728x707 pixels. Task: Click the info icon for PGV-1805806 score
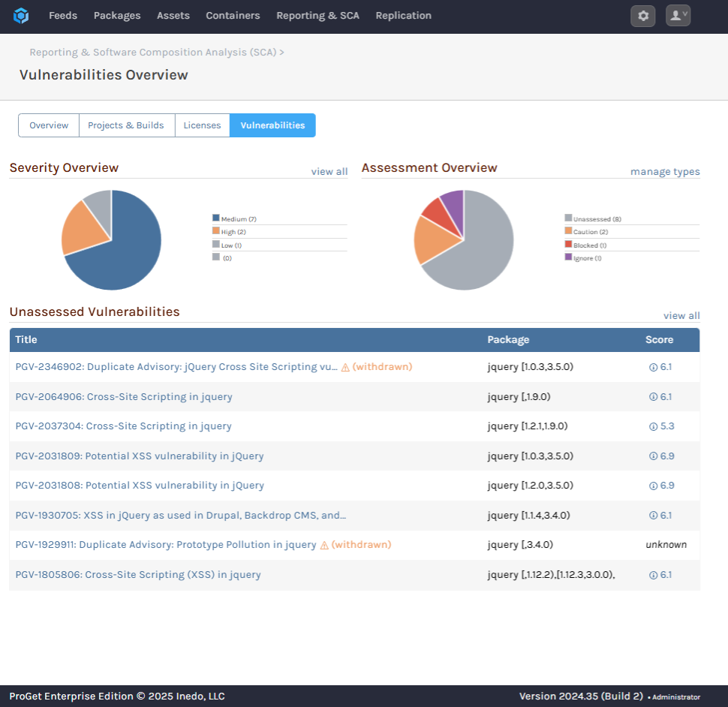click(653, 575)
